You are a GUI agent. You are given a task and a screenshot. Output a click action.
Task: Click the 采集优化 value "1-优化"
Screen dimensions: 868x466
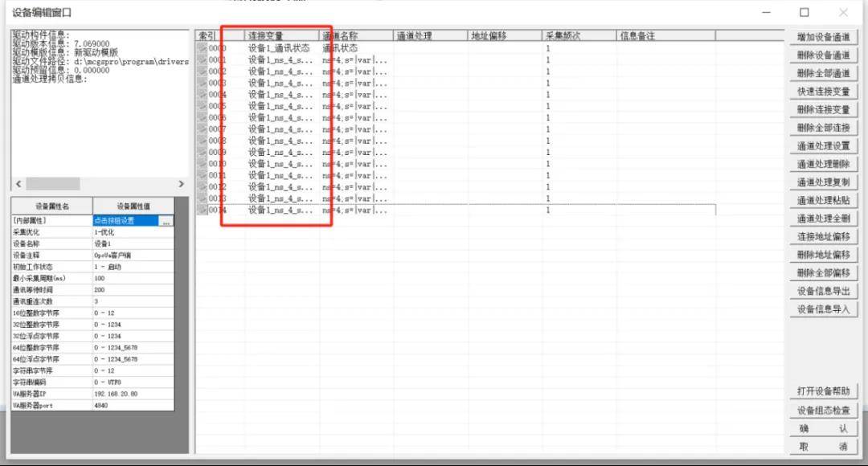pyautogui.click(x=133, y=232)
